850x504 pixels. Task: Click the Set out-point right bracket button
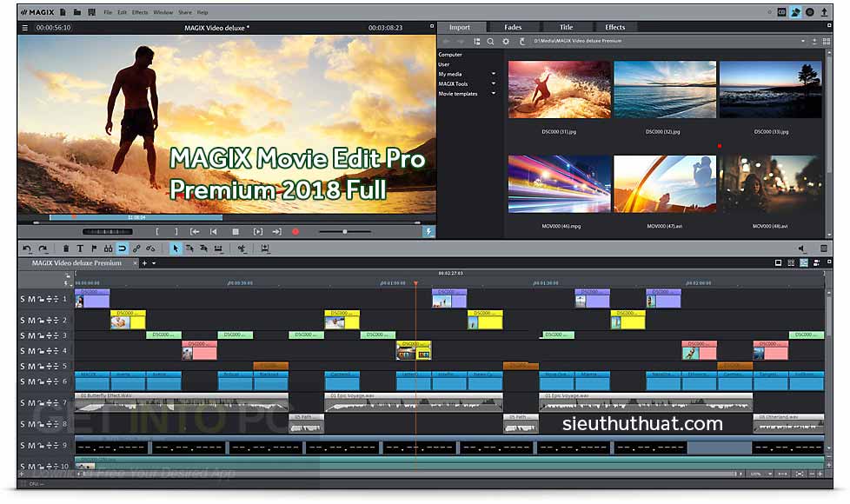[176, 232]
